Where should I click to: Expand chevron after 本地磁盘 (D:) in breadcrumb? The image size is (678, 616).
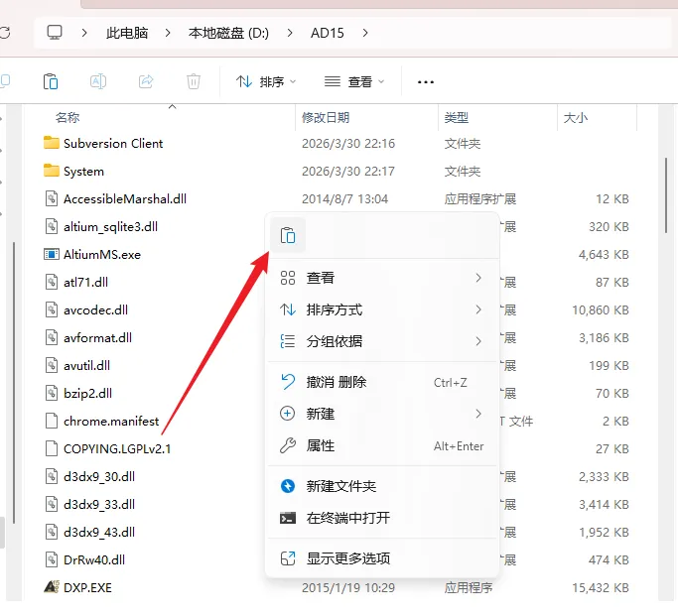(x=290, y=33)
